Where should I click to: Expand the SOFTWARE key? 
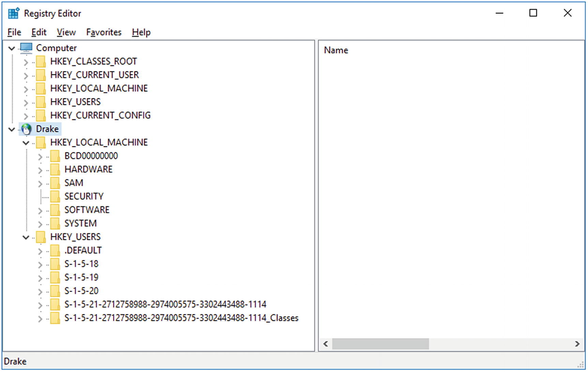pyautogui.click(x=40, y=211)
